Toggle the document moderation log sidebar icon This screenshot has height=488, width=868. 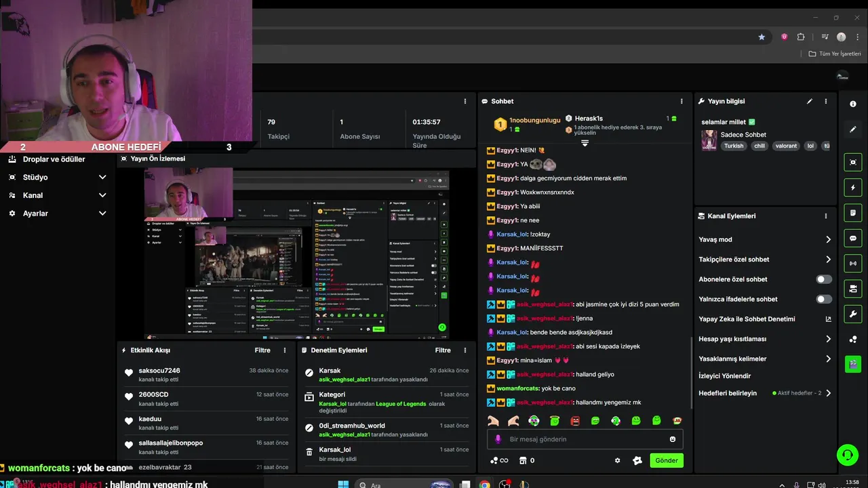[x=853, y=213]
